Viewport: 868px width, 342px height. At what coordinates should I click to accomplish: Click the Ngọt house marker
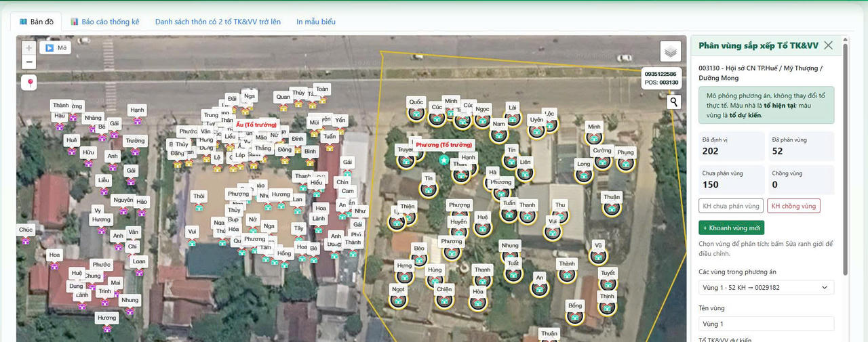(x=398, y=300)
